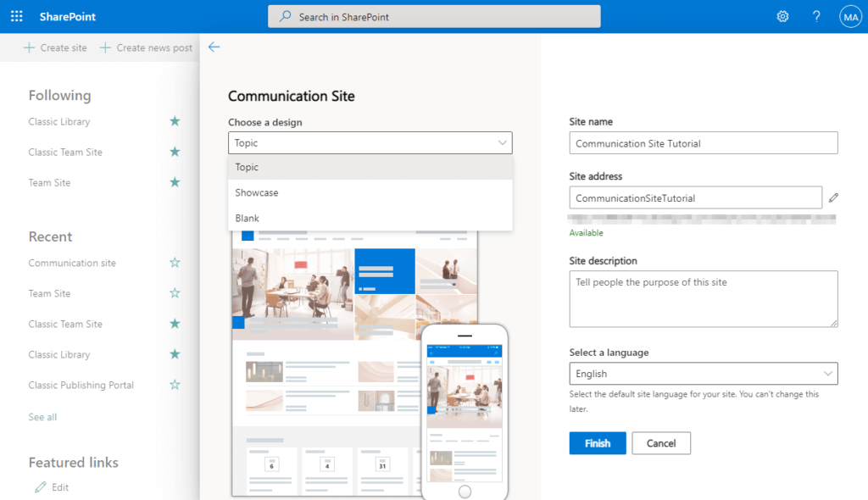Toggle star for Classic Library in Recent
This screenshot has width=868, height=500.
175,354
